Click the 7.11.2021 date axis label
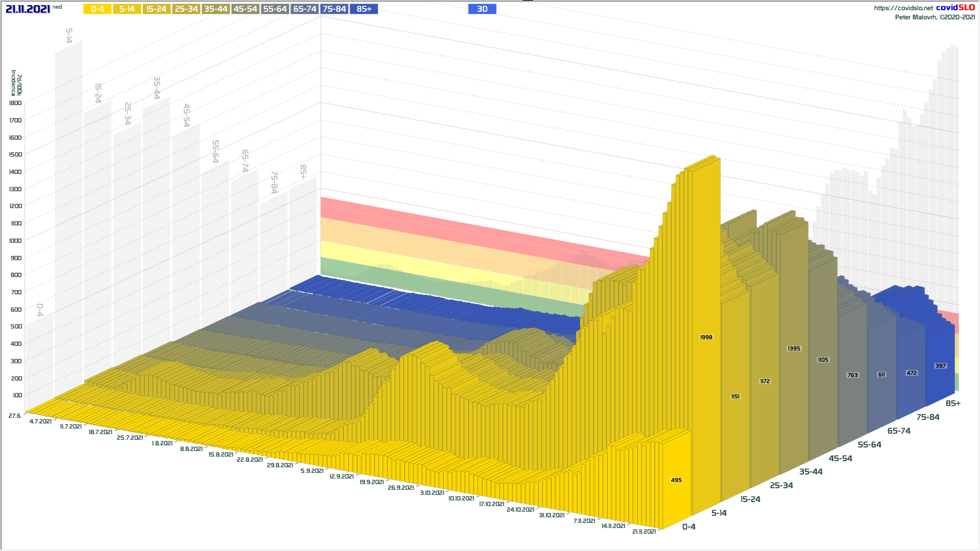 click(x=584, y=521)
